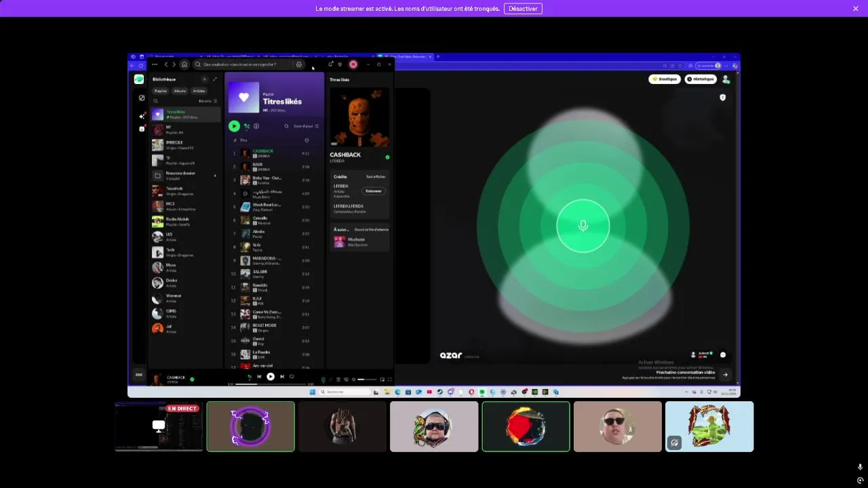
Task: Open the sparkle icon in Azar sidebar
Action: tap(141, 116)
